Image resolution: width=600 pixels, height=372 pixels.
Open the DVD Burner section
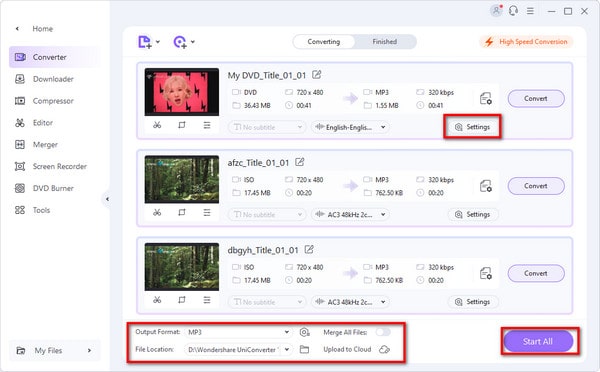(53, 188)
